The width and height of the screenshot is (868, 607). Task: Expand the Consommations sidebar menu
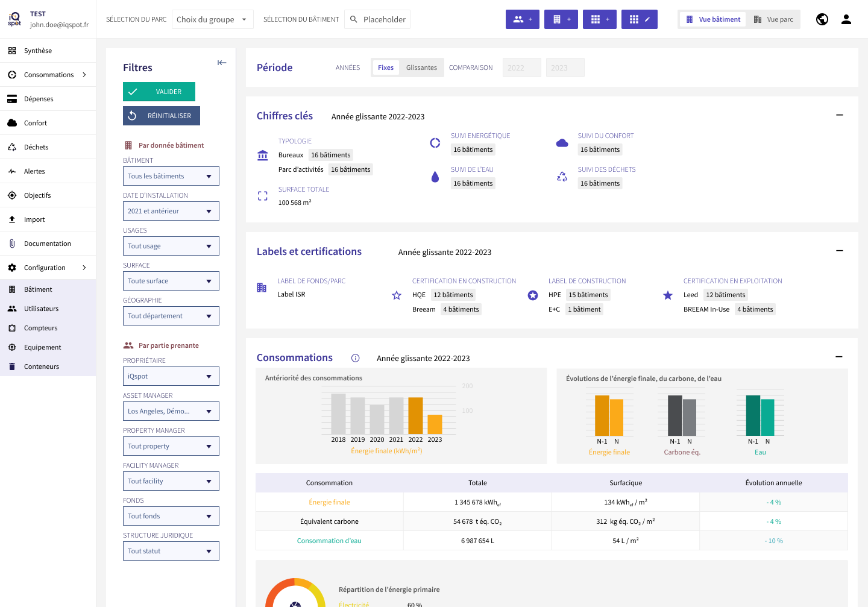[84, 75]
